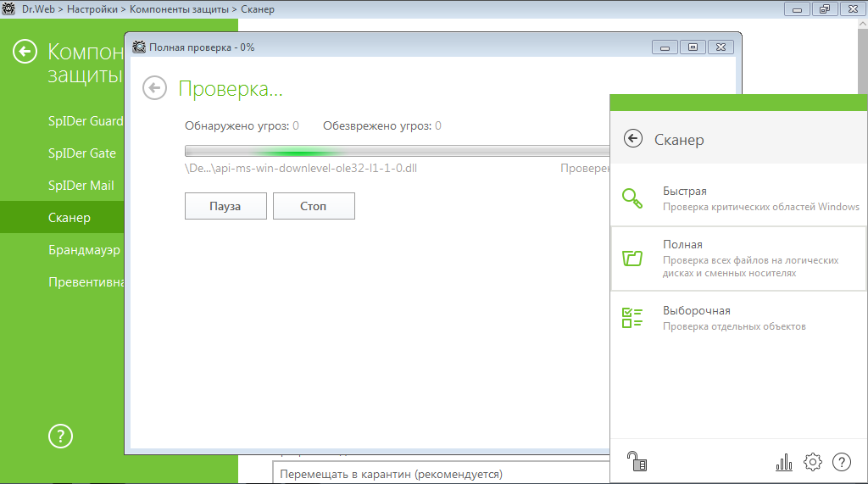The height and width of the screenshot is (484, 868).
Task: Maximize the Полная проверка window
Action: click(x=693, y=47)
